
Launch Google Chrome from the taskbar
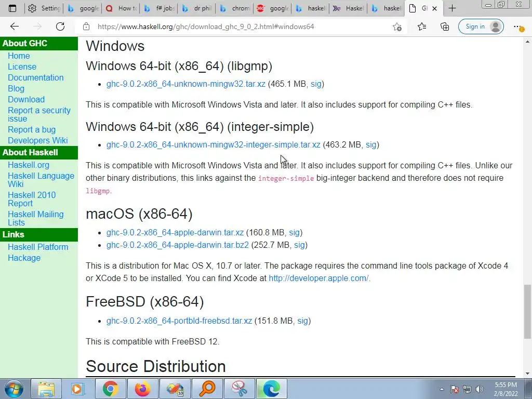110,389
